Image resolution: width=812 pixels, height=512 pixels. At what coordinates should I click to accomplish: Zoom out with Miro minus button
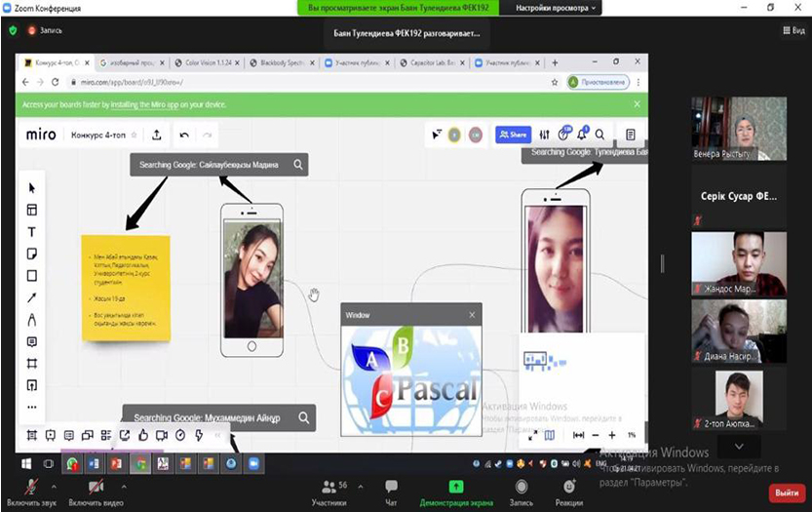pos(596,435)
